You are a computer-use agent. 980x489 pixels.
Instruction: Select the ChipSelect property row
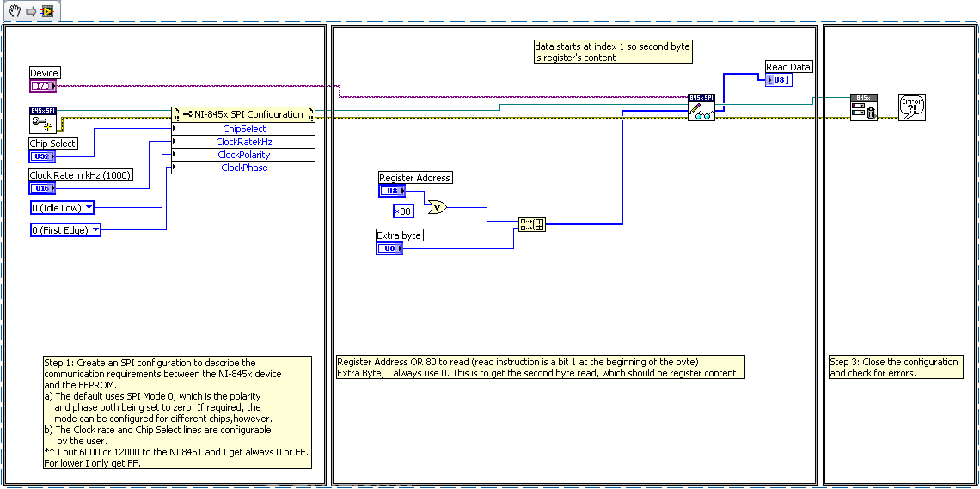tap(243, 129)
